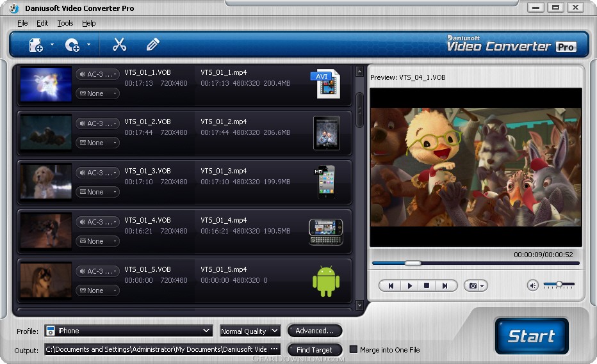This screenshot has height=364, width=597.
Task: Click iPad device icon for VTS_01_2.mp4
Action: [326, 133]
